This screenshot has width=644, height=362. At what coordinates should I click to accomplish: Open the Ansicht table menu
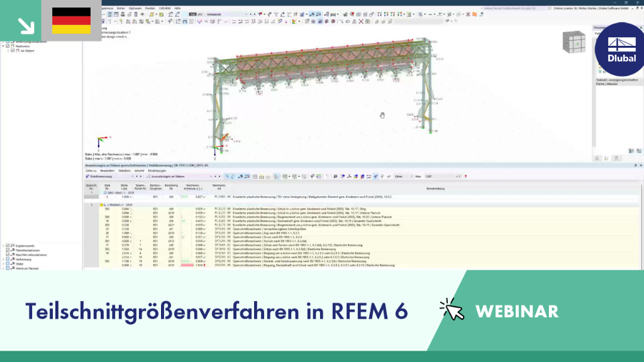[x=139, y=171]
